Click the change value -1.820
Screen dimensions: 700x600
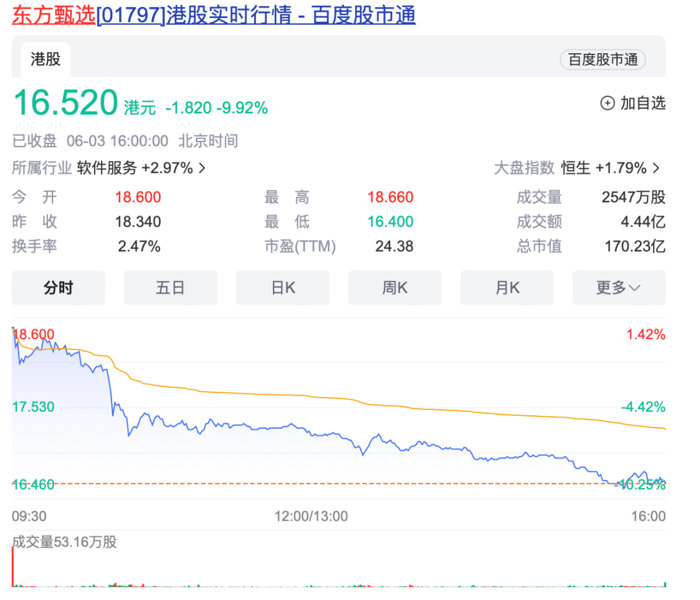(189, 108)
